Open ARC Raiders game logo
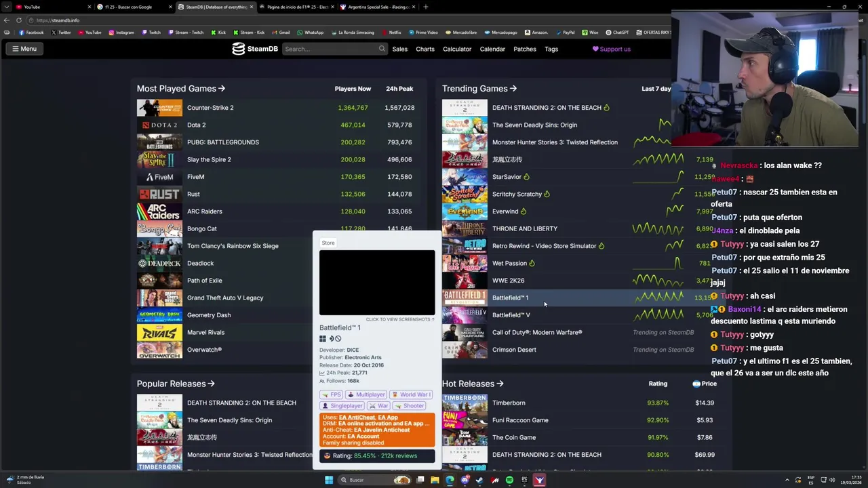The height and width of the screenshot is (488, 868). [159, 211]
